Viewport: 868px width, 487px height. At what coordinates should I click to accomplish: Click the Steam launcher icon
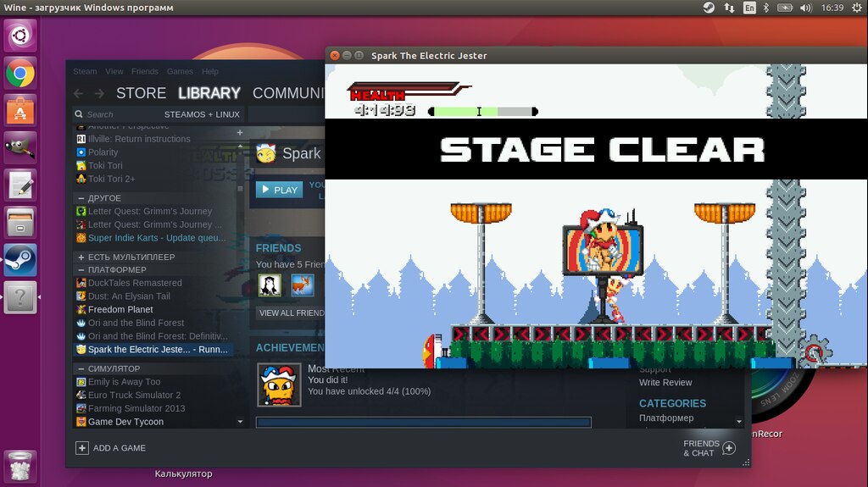[20, 259]
